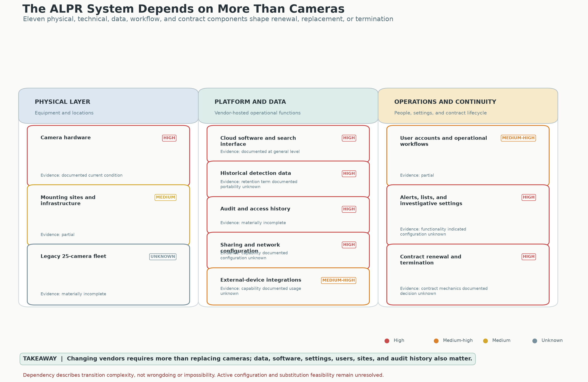
Task: Click the TAKEAWAY summary banner
Action: tap(248, 359)
